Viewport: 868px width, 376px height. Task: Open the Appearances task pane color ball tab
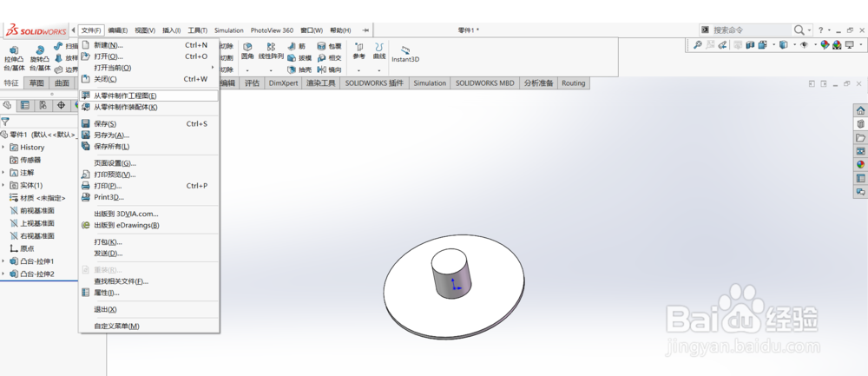click(860, 164)
